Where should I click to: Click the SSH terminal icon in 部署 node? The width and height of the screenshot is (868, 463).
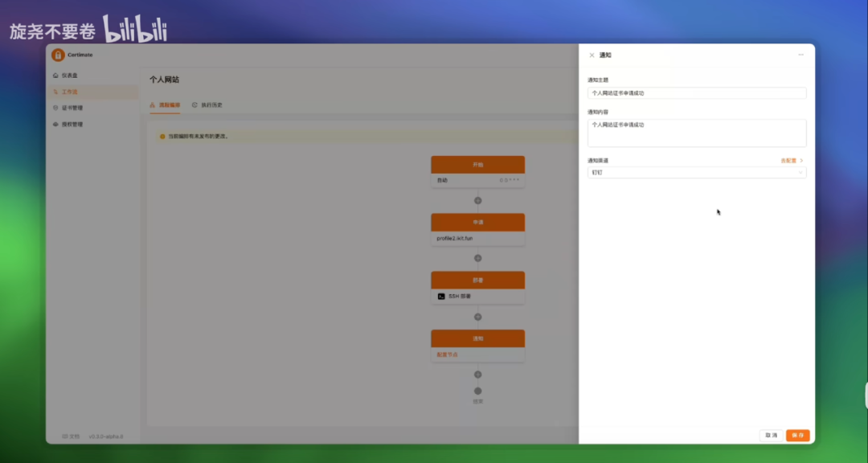pos(441,297)
